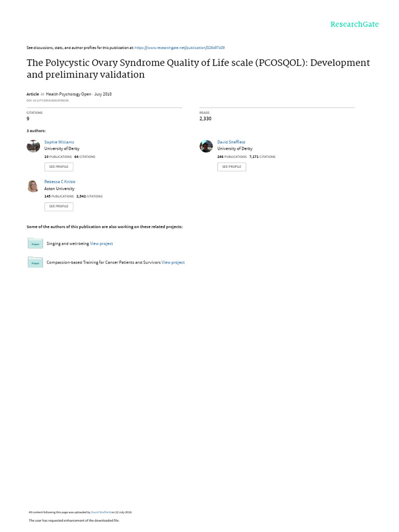This screenshot has height=532, width=399.
Task: Open Sophie Williams author name link
Action: click(59, 142)
